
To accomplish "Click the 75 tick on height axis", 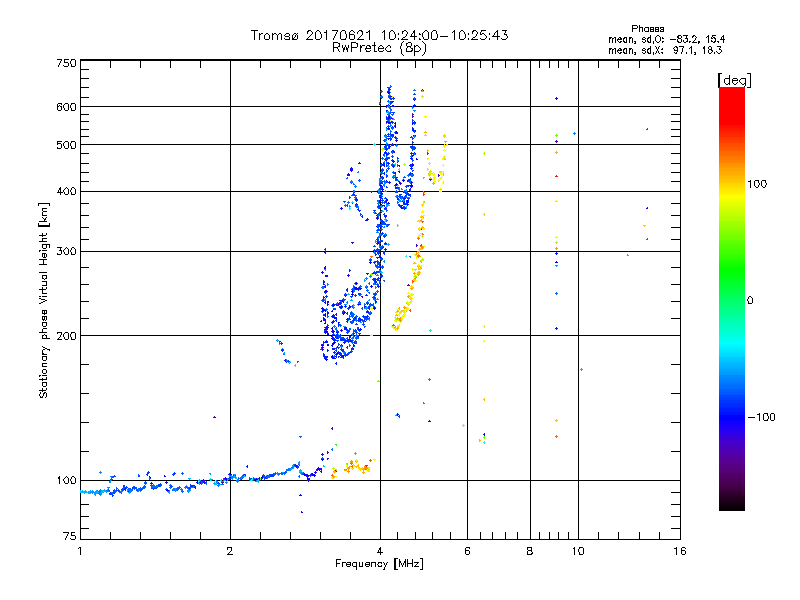I will click(x=69, y=540).
